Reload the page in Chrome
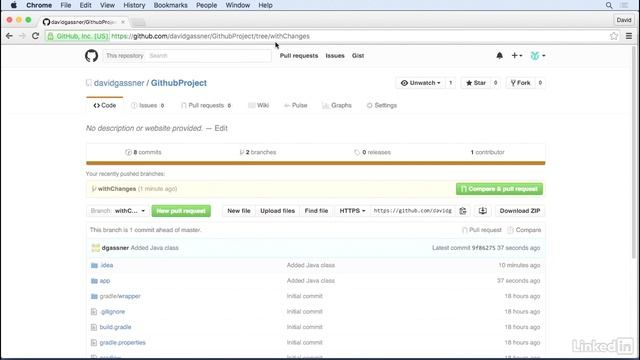 (36, 36)
